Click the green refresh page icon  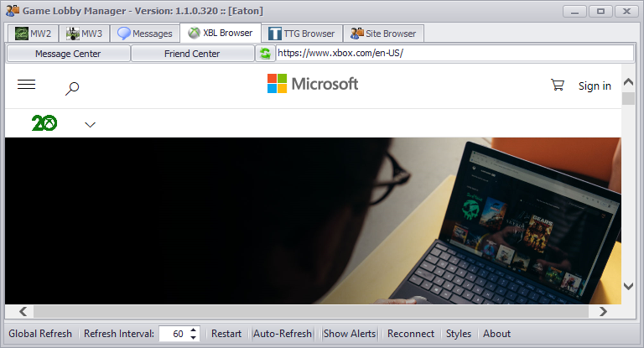[265, 54]
